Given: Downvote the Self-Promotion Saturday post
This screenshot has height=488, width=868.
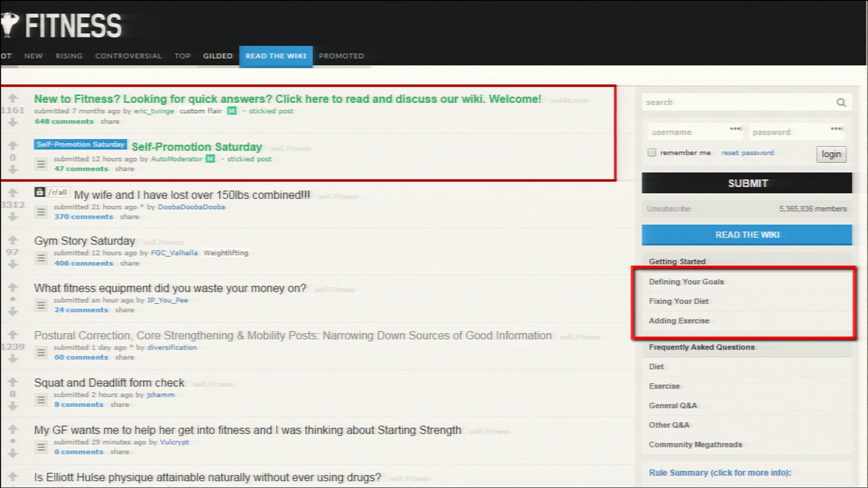Looking at the screenshot, I should click(x=13, y=169).
